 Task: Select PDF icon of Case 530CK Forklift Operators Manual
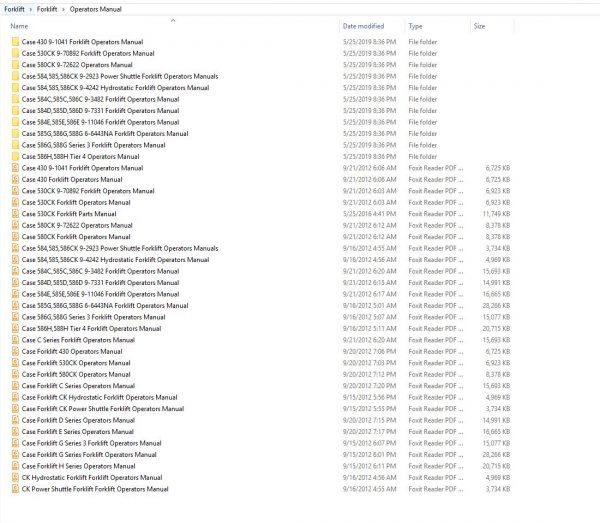[15, 202]
